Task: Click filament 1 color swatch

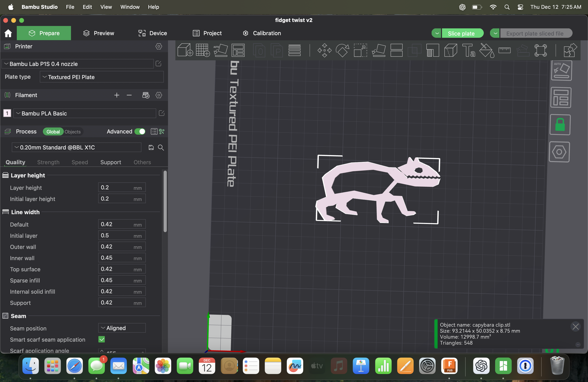Action: coord(7,113)
